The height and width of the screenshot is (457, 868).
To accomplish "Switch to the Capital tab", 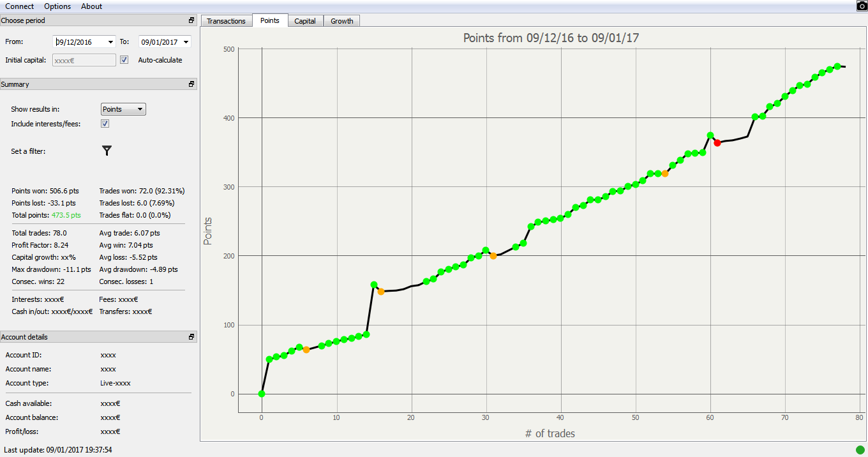I will click(x=305, y=21).
